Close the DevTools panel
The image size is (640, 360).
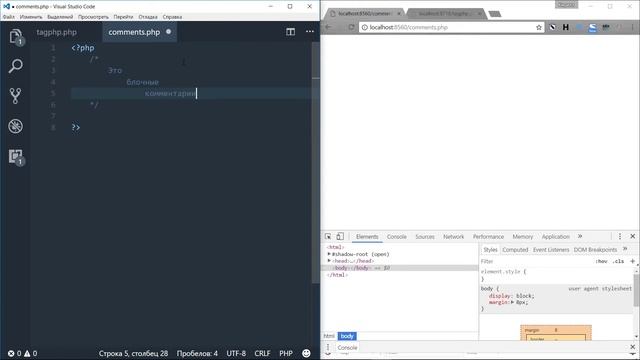pyautogui.click(x=633, y=236)
